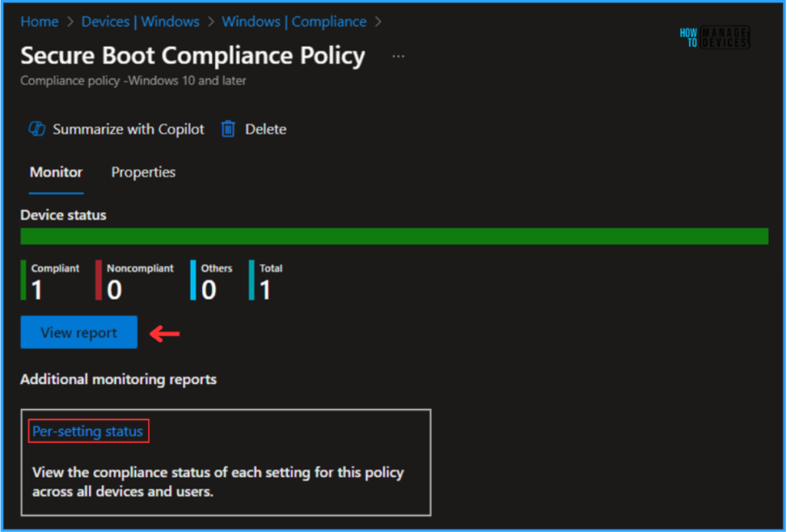Click Summarize with Copilot label
The image size is (786, 532).
[x=128, y=130]
